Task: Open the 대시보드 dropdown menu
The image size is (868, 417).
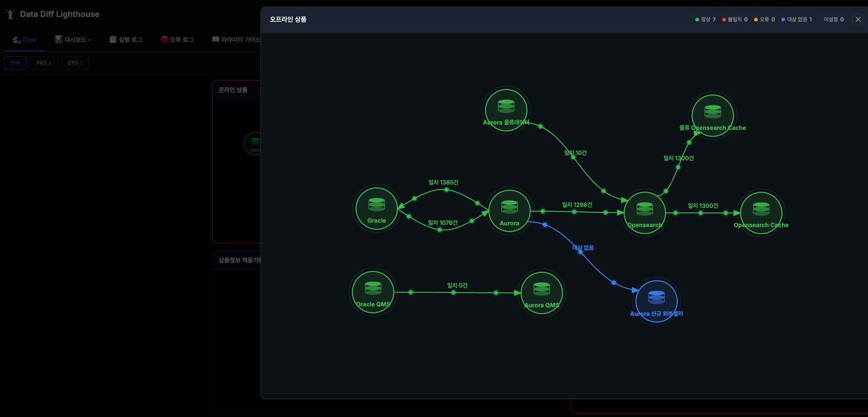Action: pyautogui.click(x=73, y=40)
